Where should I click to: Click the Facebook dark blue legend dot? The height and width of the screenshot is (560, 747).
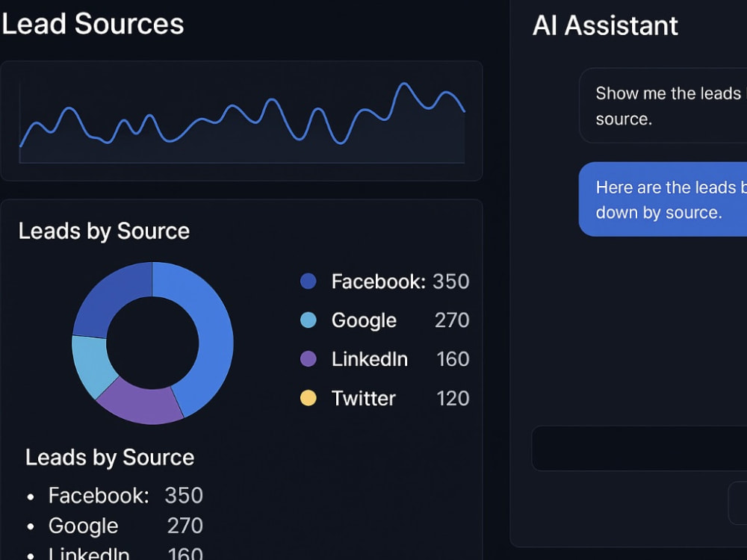(x=309, y=281)
